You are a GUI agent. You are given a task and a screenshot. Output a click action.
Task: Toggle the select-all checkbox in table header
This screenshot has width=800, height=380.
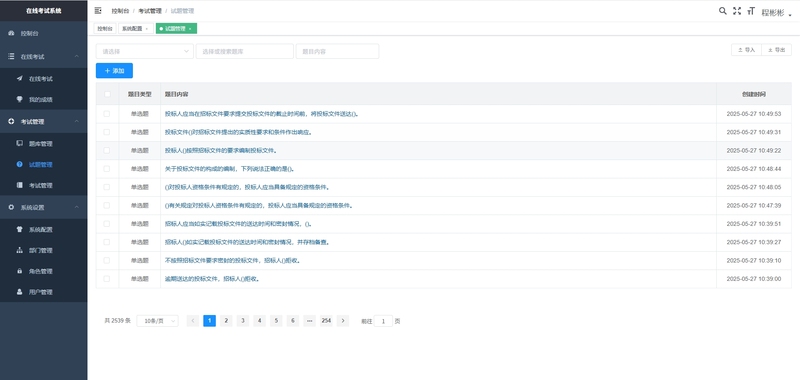pyautogui.click(x=107, y=94)
